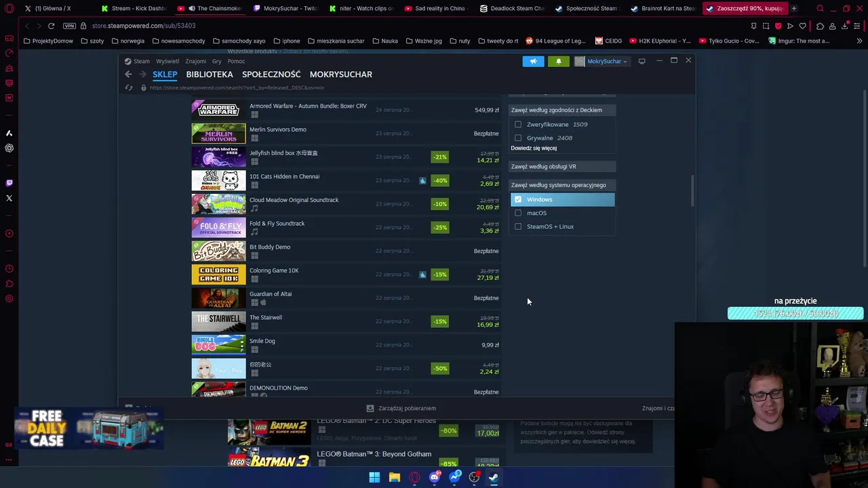Toggle the browser VPN badge

pyautogui.click(x=69, y=26)
